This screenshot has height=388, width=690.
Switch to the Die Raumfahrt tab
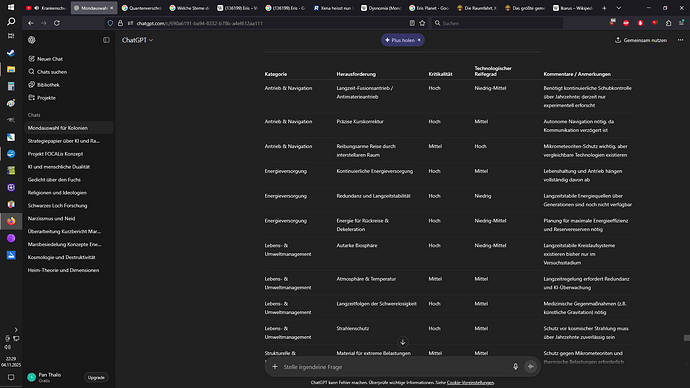point(477,8)
